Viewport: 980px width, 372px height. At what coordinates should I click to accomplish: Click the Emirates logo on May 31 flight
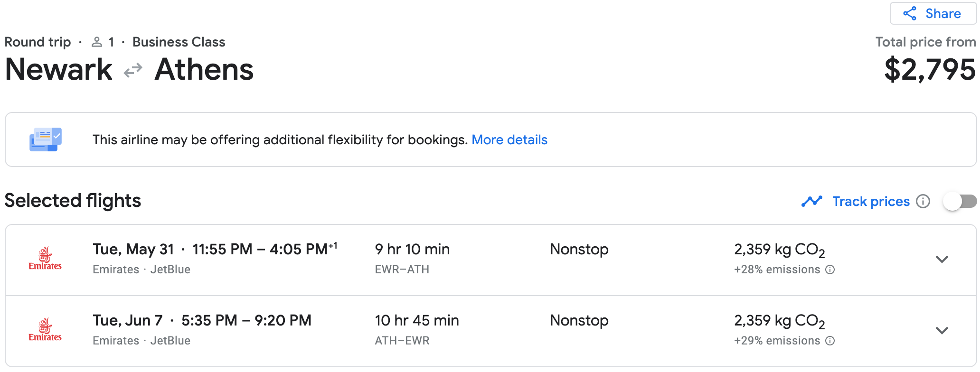(x=45, y=259)
